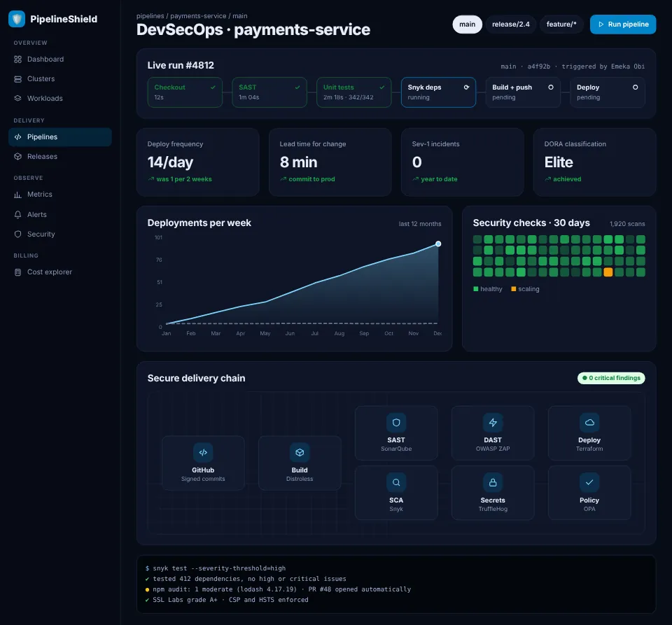The height and width of the screenshot is (625, 672).
Task: Open Cost explorer in the sidebar
Action: pyautogui.click(x=60, y=272)
